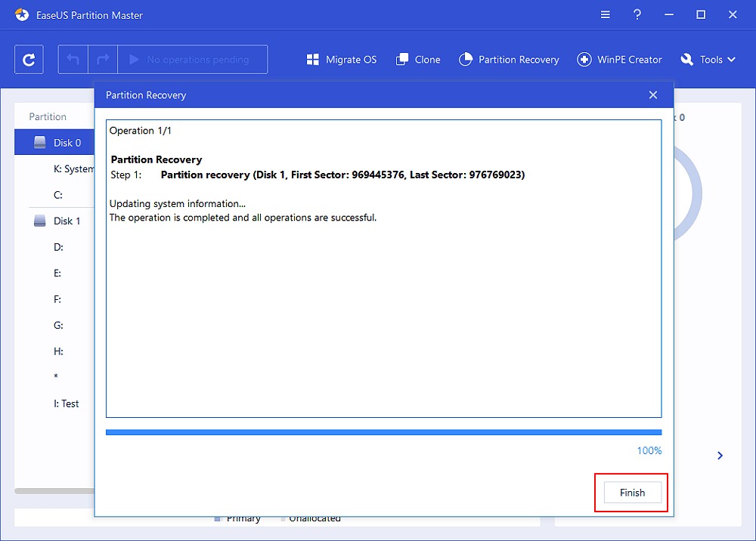Expand the Tools dropdown

pos(708,60)
